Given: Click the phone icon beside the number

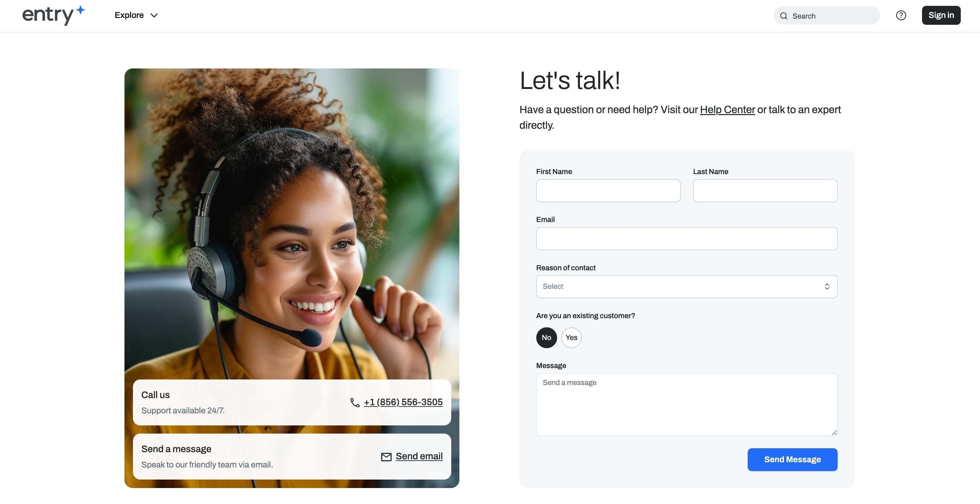Looking at the screenshot, I should pyautogui.click(x=355, y=402).
